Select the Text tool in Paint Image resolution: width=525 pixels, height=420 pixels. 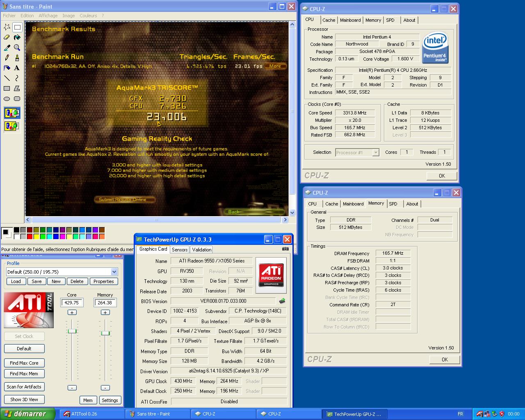pos(17,68)
